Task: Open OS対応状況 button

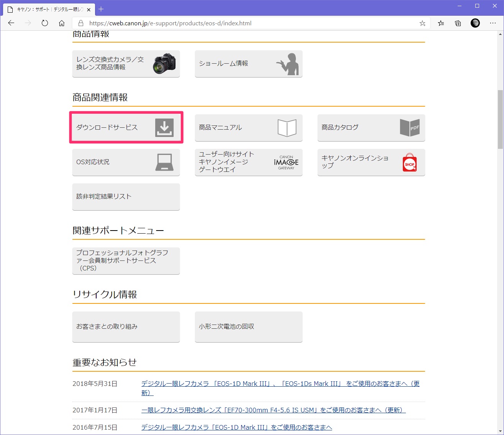Action: click(x=126, y=162)
